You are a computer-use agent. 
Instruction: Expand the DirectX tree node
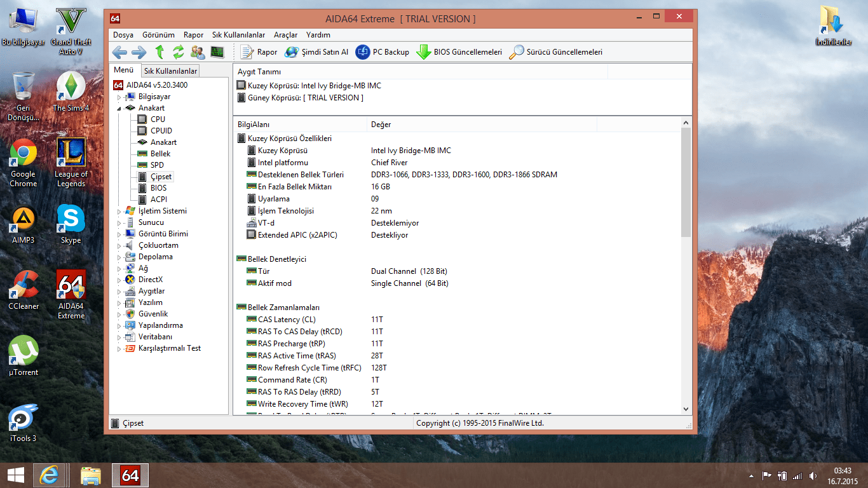118,280
